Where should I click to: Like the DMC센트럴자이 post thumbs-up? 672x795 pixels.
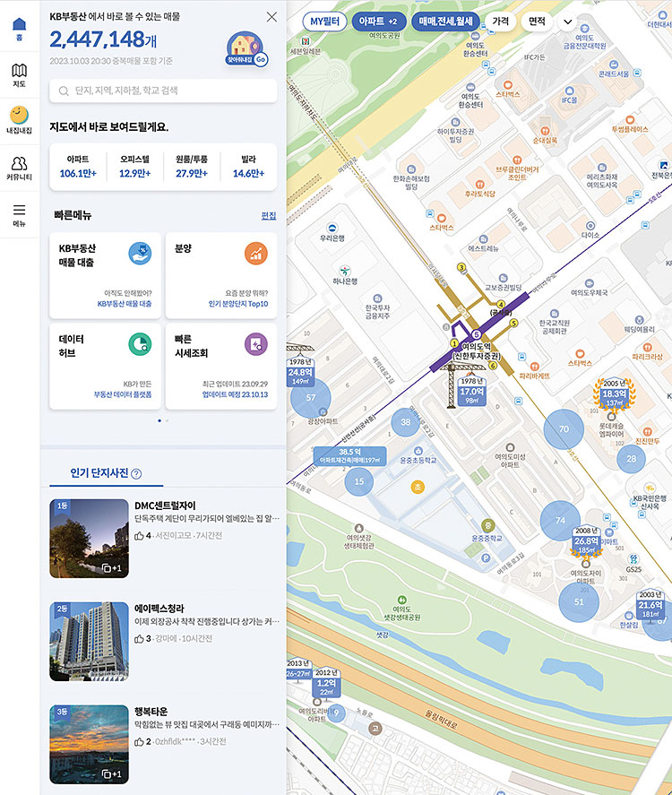pos(139,535)
